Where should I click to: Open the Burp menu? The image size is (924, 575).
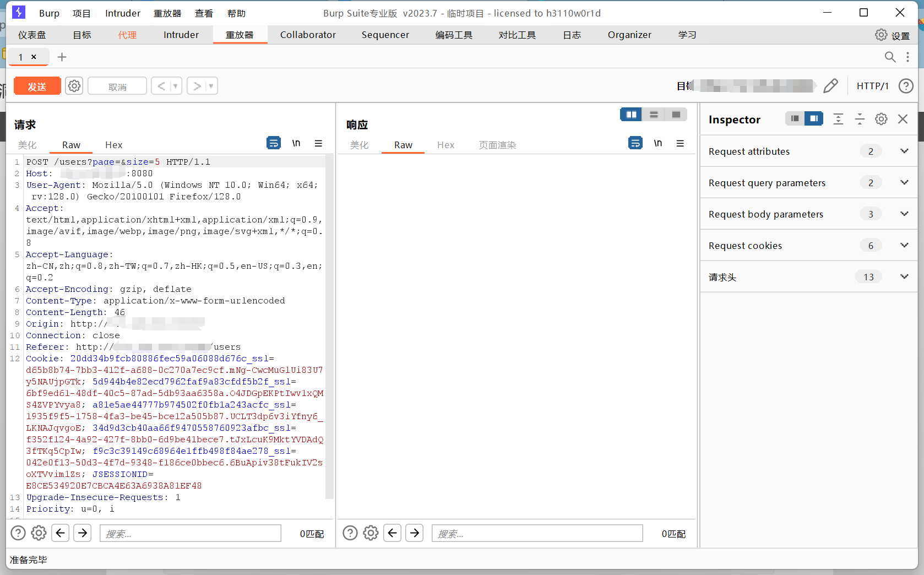coord(49,13)
